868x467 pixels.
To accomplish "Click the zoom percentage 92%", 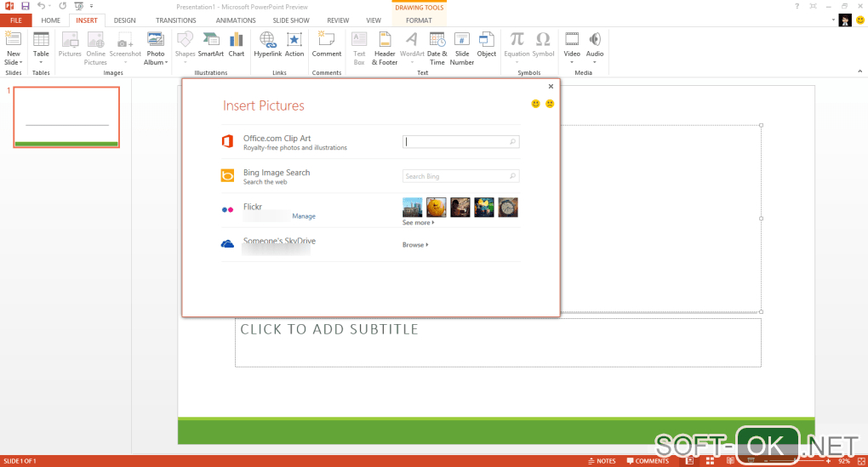I will [843, 461].
